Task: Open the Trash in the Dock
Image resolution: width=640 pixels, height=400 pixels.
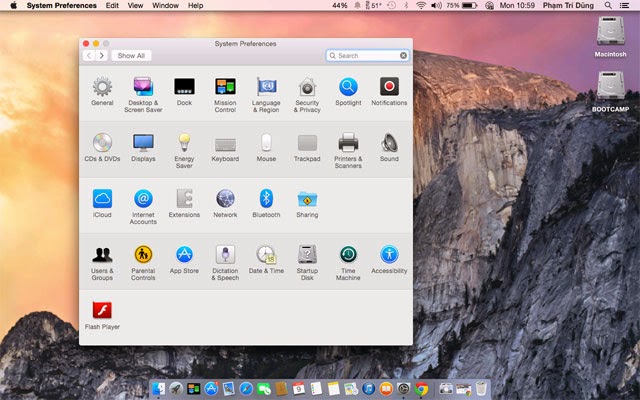Action: (481, 389)
